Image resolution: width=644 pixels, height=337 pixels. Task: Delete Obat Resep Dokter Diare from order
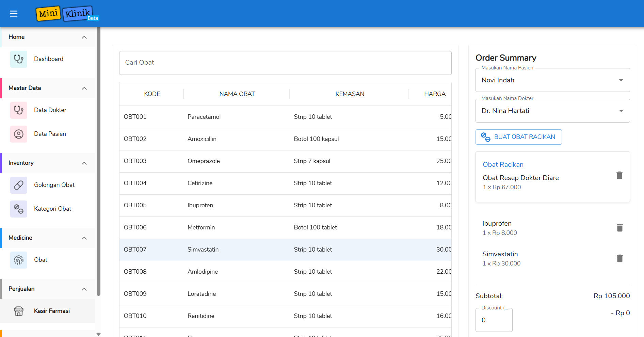click(619, 175)
